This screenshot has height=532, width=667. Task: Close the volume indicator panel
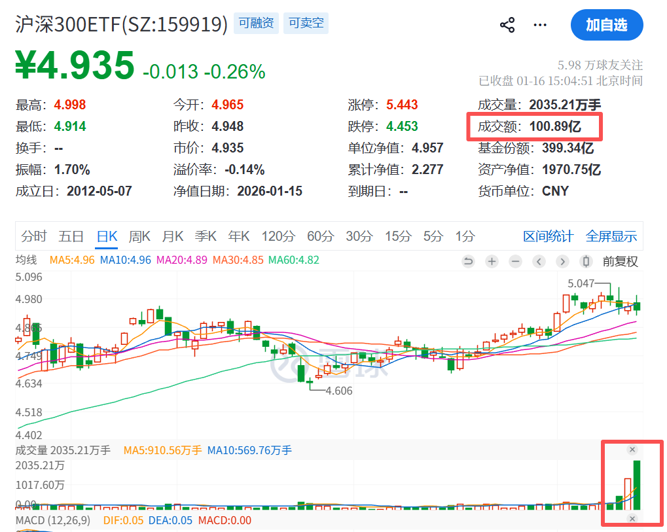[631, 450]
